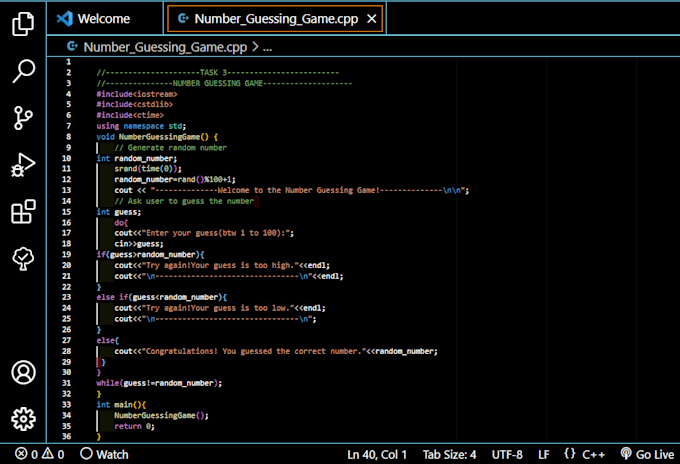Open the Explorer files icon
This screenshot has height=464, width=680.
pos(23,23)
